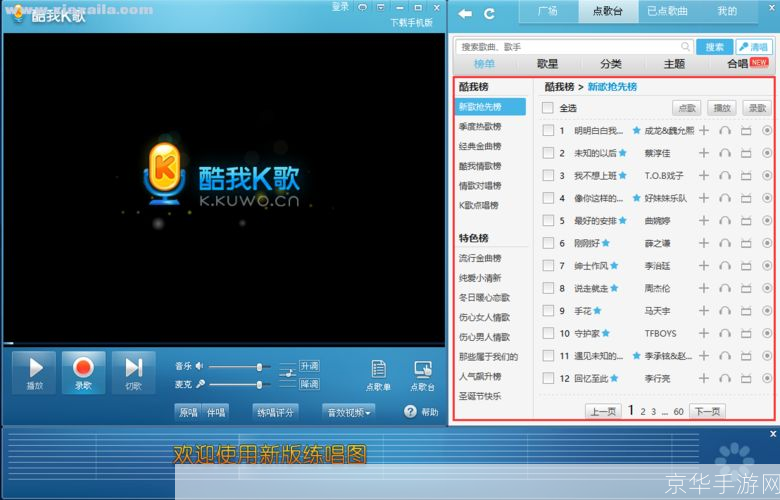Click the 麦克 microphone icon
780x500 pixels.
[200, 384]
